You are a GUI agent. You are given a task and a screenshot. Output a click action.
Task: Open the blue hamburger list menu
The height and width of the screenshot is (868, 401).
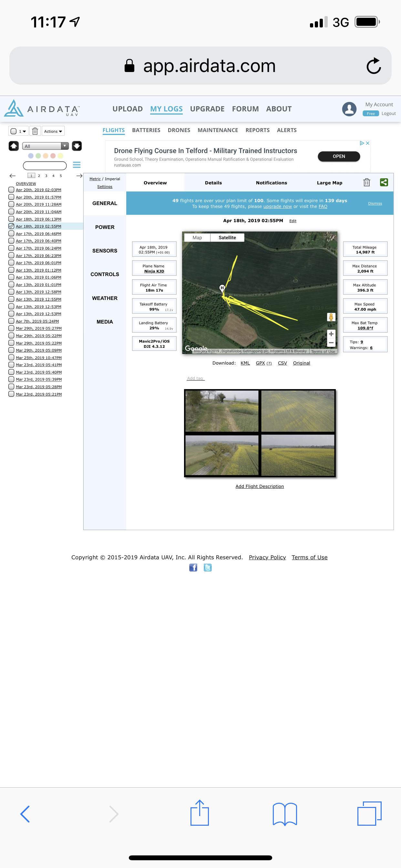coord(77,165)
